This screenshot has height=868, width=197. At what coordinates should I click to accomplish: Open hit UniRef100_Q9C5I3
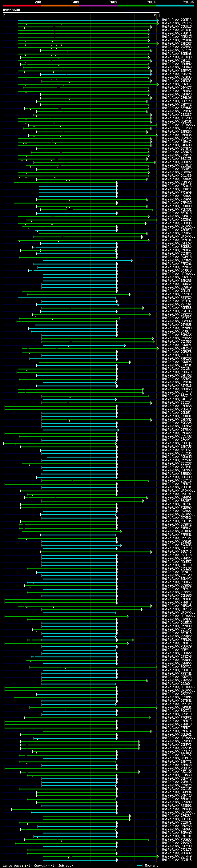coord(177,20)
